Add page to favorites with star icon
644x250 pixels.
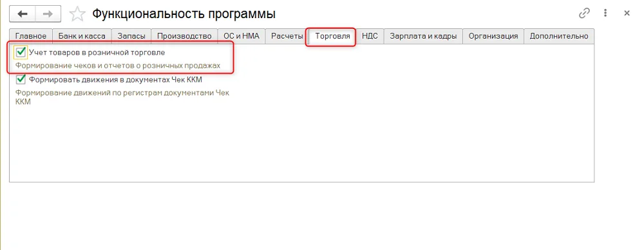77,14
